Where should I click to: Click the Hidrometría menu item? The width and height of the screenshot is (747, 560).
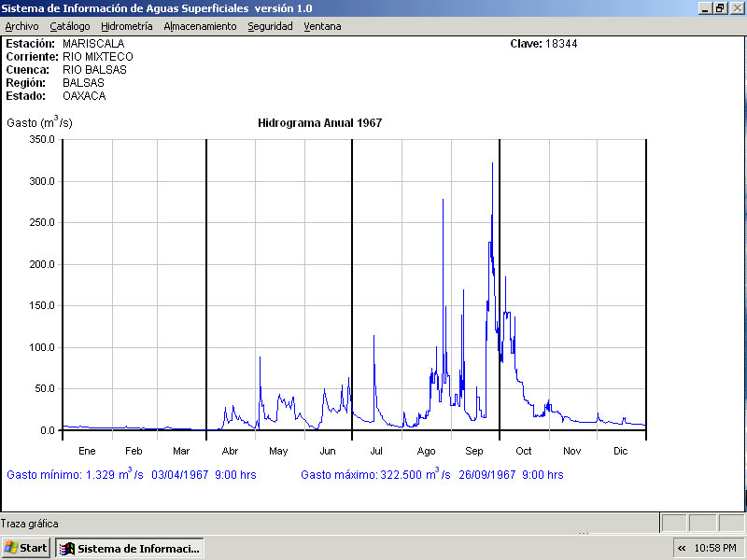point(127,26)
